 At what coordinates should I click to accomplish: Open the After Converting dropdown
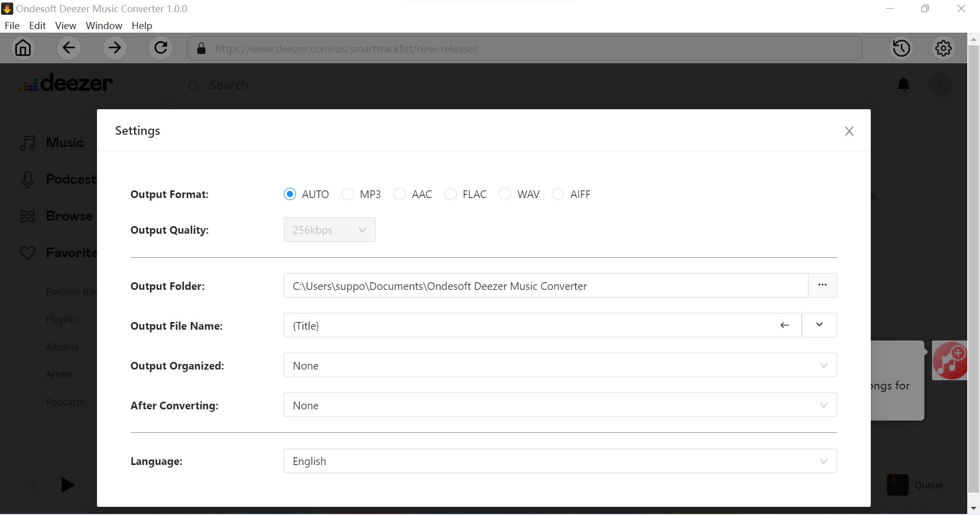(560, 405)
